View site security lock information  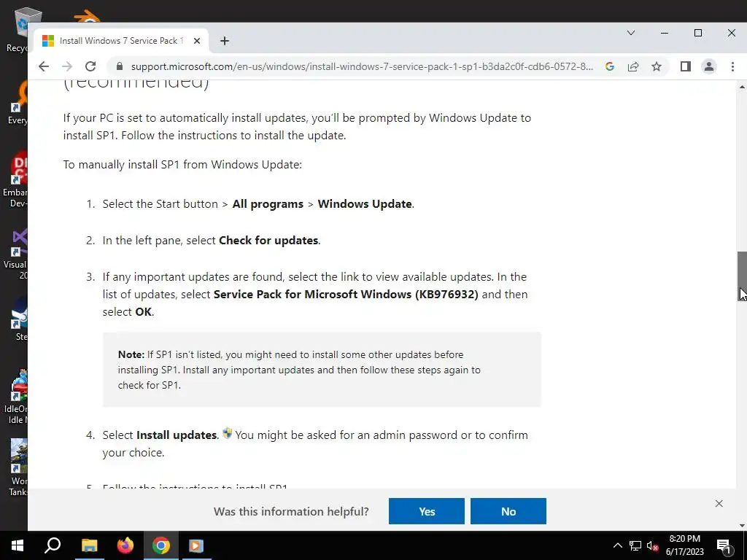[120, 66]
